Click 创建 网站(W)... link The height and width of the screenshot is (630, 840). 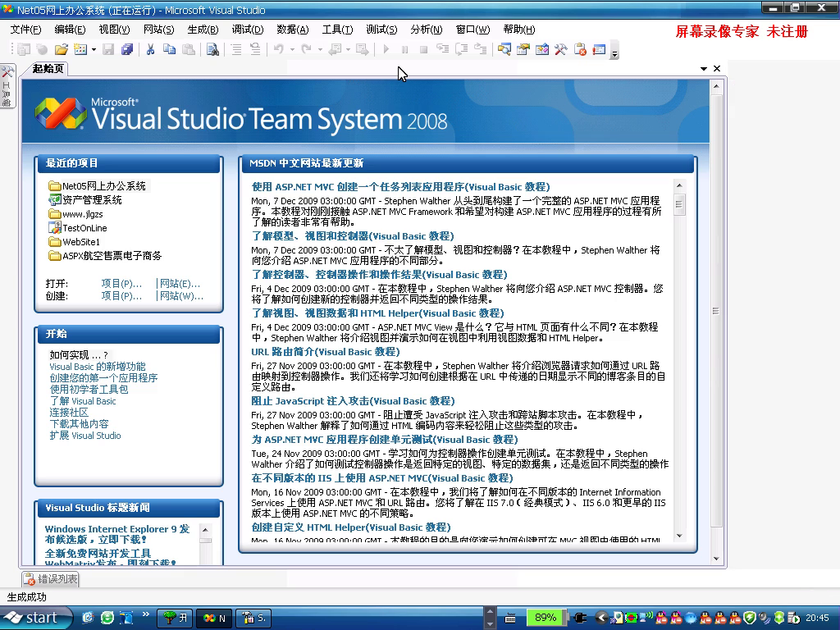(181, 295)
